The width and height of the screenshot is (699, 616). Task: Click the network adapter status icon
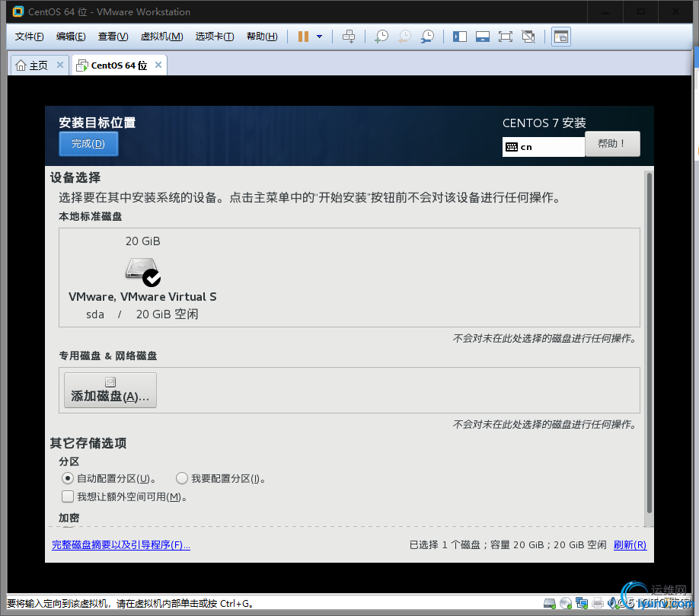pyautogui.click(x=582, y=603)
